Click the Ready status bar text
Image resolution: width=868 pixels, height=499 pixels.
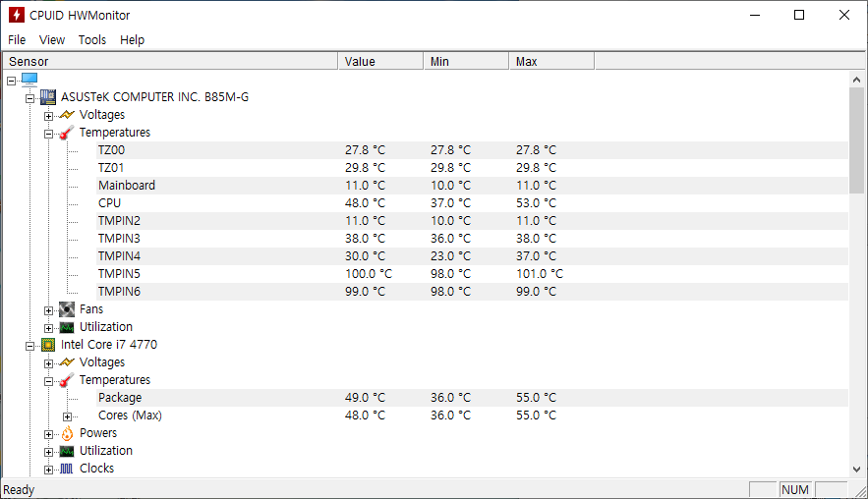tap(19, 489)
